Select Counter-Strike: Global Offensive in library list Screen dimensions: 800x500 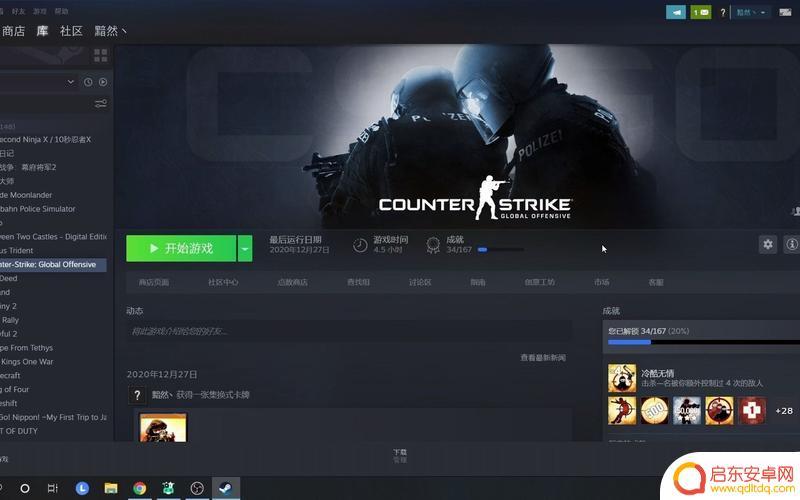pyautogui.click(x=53, y=264)
